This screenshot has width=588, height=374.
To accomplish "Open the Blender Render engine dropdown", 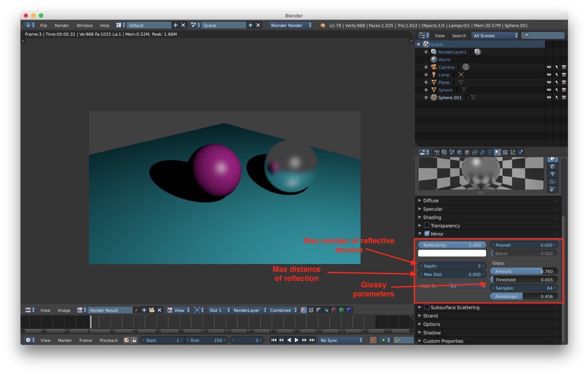I will 291,25.
